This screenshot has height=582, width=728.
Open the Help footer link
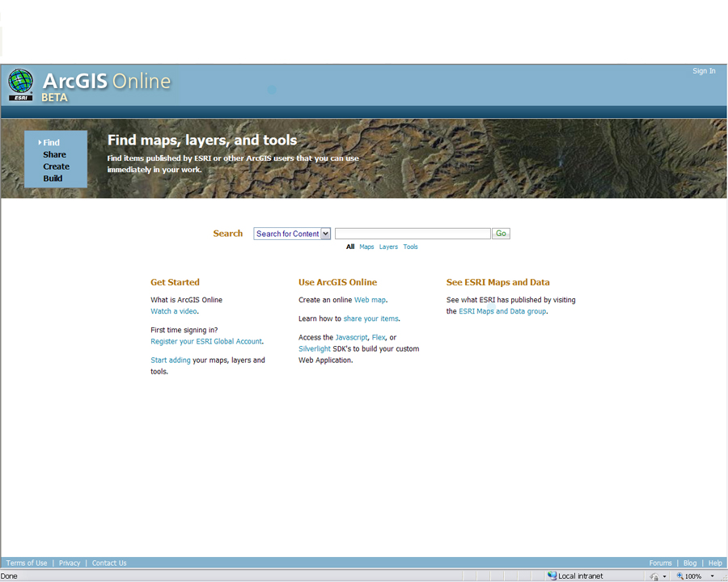point(715,563)
